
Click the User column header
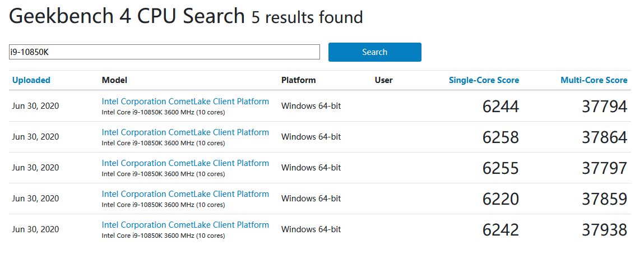(383, 80)
